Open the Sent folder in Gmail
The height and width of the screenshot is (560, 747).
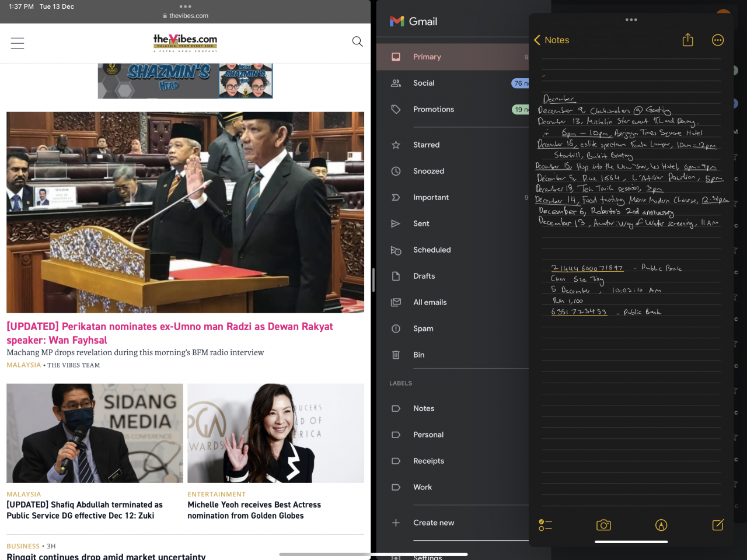click(421, 223)
